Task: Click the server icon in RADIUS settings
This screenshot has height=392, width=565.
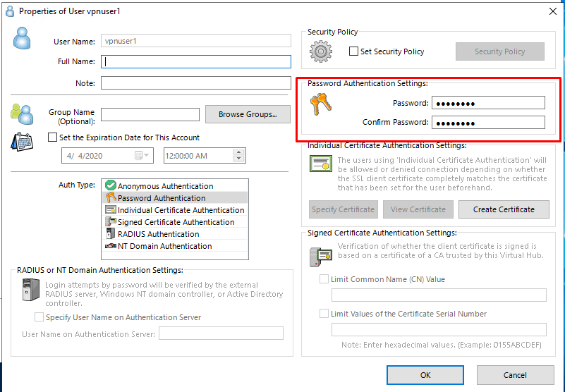Action: 30,290
